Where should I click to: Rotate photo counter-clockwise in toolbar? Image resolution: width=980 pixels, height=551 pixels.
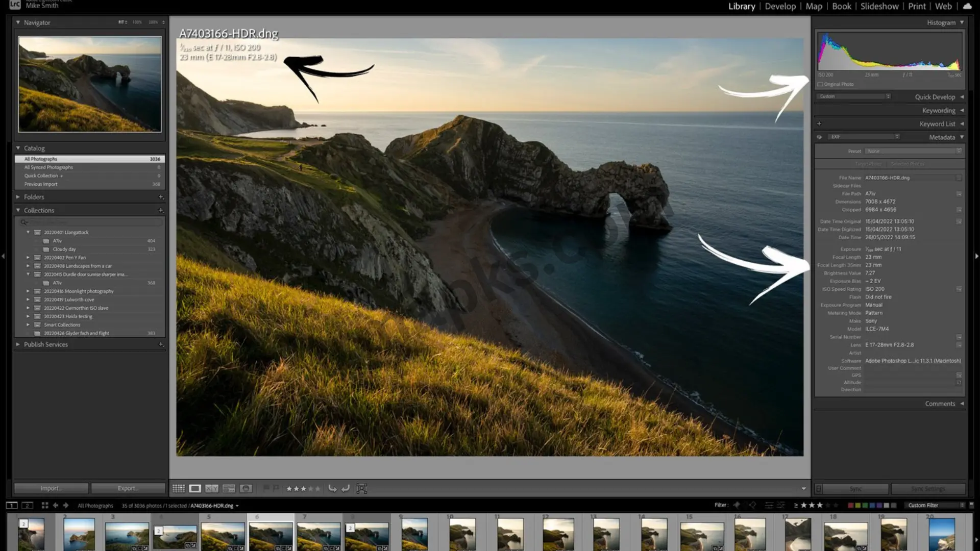pyautogui.click(x=332, y=489)
